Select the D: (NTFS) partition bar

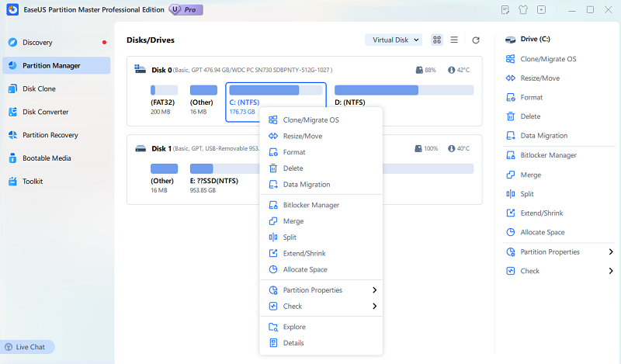(404, 90)
